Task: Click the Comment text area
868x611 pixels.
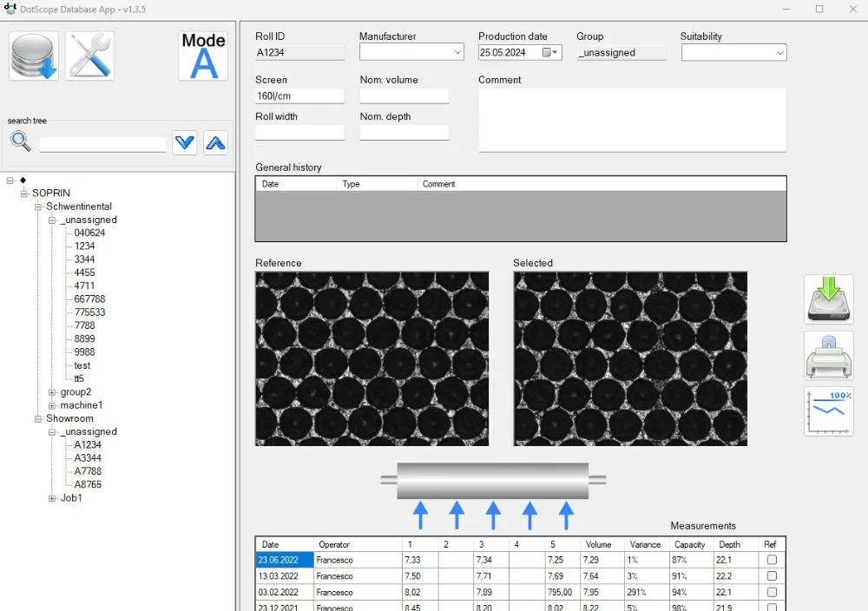Action: point(632,120)
